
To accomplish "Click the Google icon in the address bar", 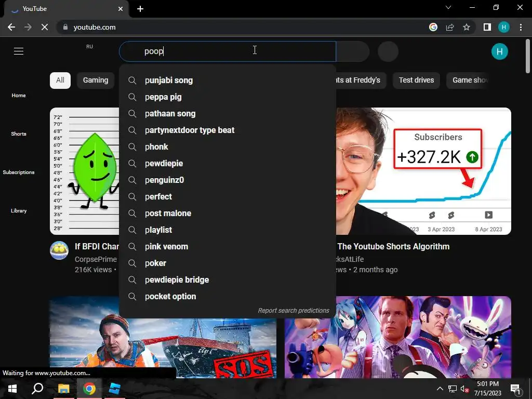I will [433, 27].
